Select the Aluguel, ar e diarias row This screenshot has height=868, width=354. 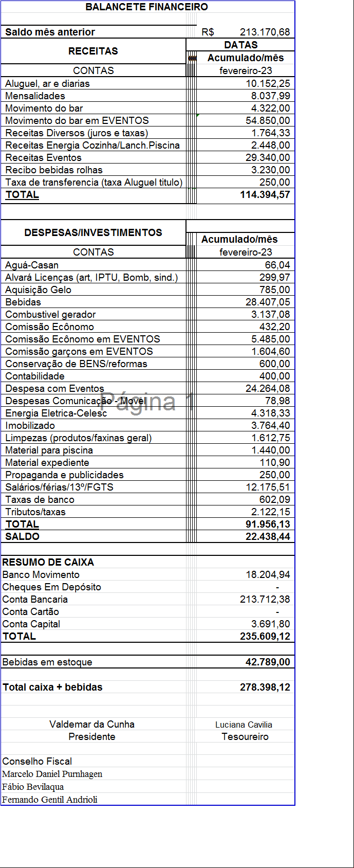[x=147, y=83]
